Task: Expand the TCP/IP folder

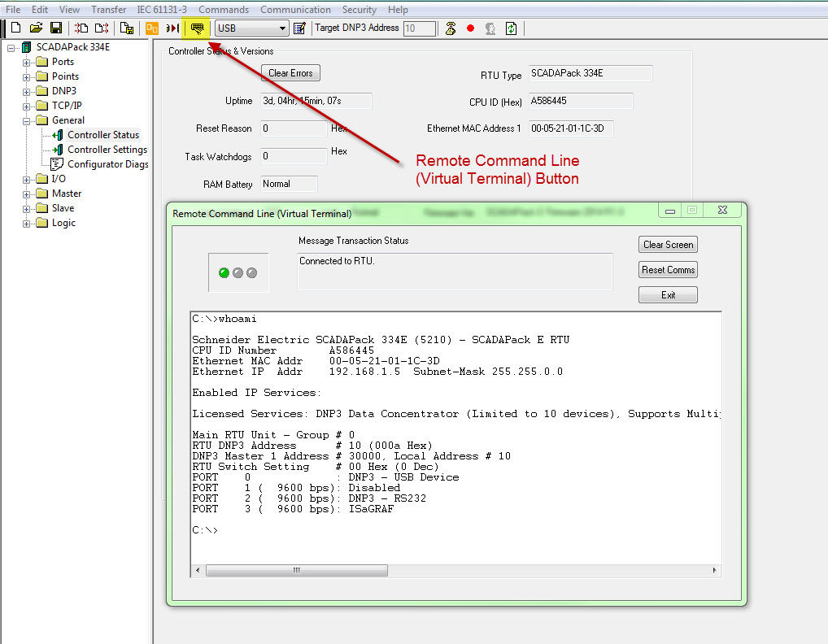Action: [x=26, y=106]
